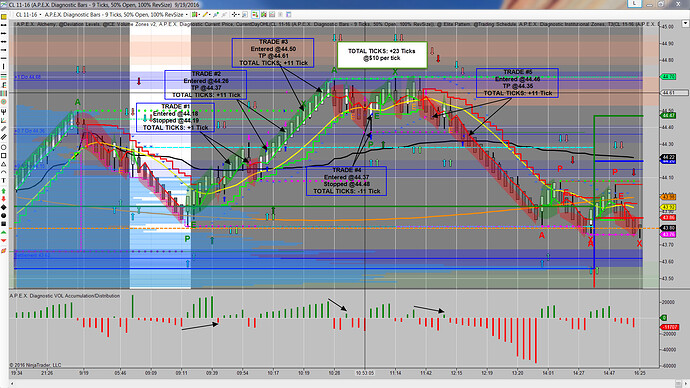This screenshot has height=388, width=690.
Task: Click the horizontal scrollbar right arrow
Action: (678, 384)
